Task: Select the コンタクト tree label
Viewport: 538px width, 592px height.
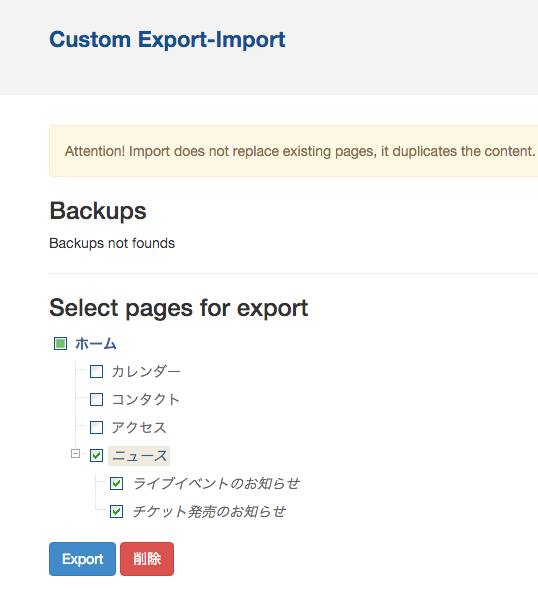Action: click(x=145, y=399)
